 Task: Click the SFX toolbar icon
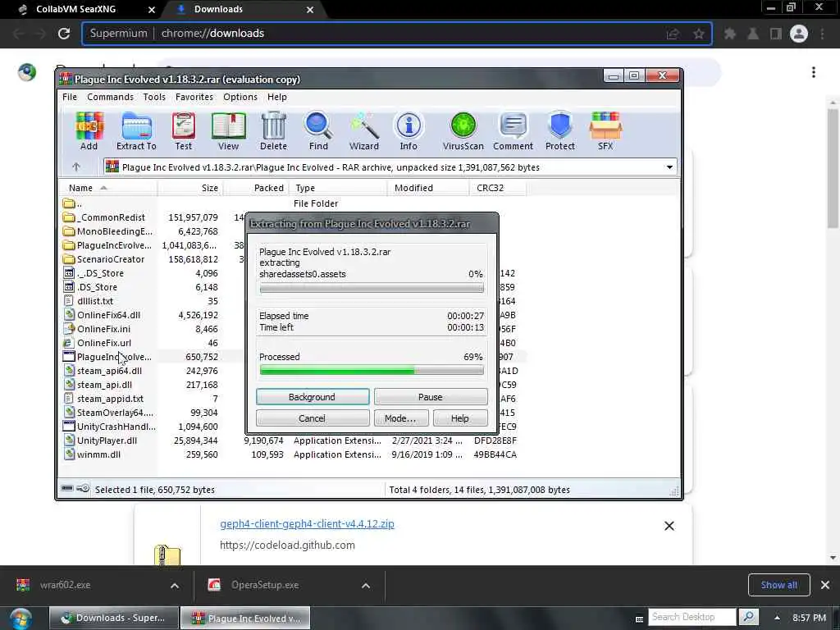click(605, 131)
